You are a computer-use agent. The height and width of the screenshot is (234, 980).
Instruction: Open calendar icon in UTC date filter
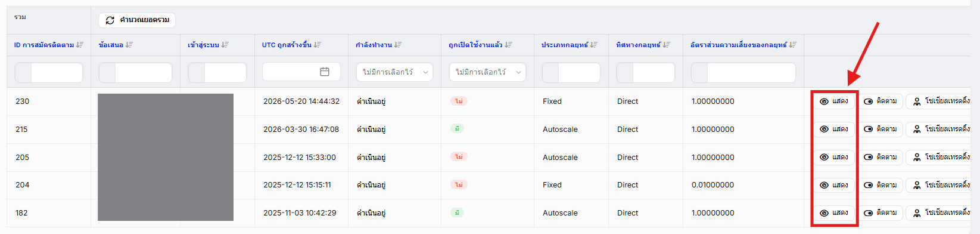pyautogui.click(x=325, y=72)
